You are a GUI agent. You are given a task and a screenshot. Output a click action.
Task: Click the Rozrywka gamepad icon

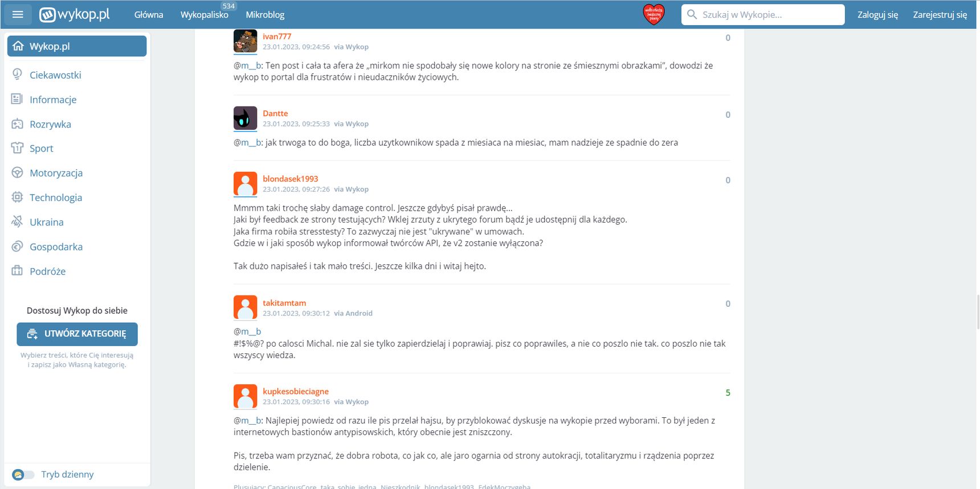pyautogui.click(x=17, y=124)
